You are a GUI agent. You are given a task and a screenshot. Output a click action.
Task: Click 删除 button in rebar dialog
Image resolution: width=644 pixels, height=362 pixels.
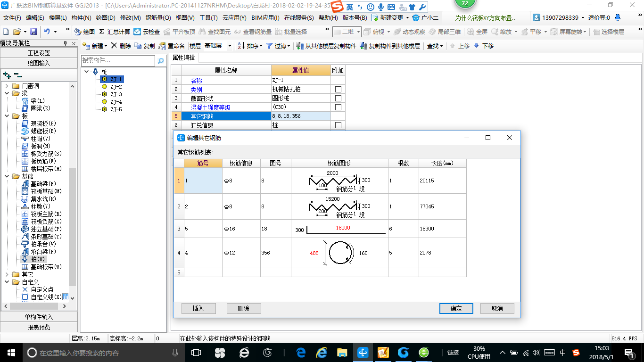pyautogui.click(x=244, y=308)
